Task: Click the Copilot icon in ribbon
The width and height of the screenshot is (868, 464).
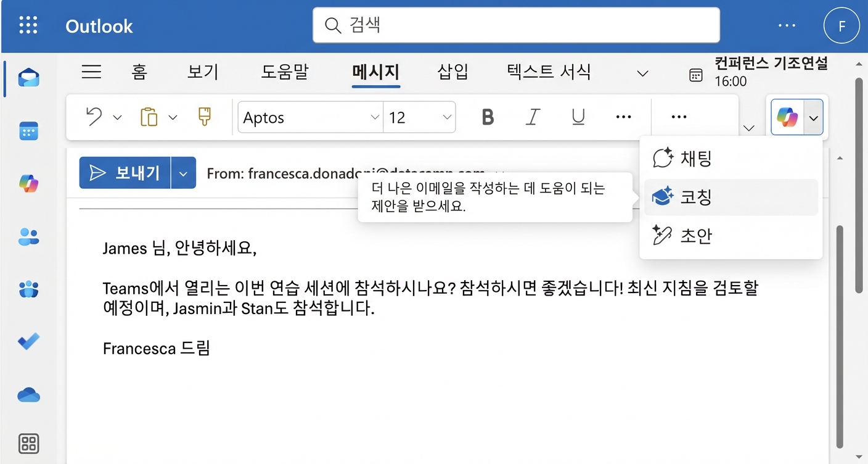Action: click(x=787, y=117)
